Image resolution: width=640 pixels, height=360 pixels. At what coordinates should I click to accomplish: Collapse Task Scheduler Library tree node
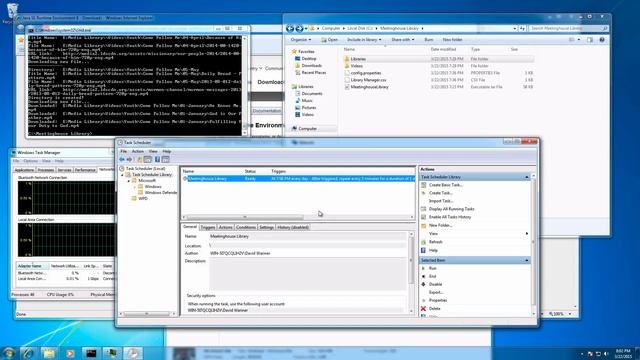[122, 175]
